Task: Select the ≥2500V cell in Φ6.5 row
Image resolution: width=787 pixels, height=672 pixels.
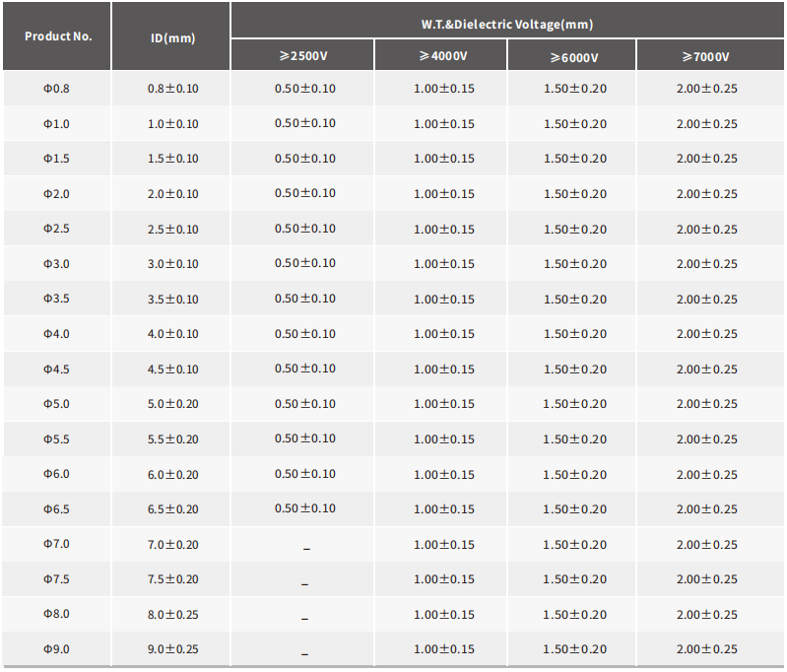Action: 304,508
